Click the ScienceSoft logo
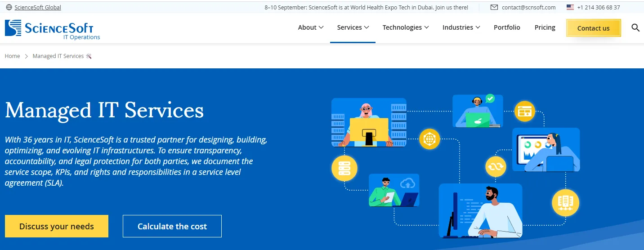The height and width of the screenshot is (250, 644). click(x=52, y=29)
